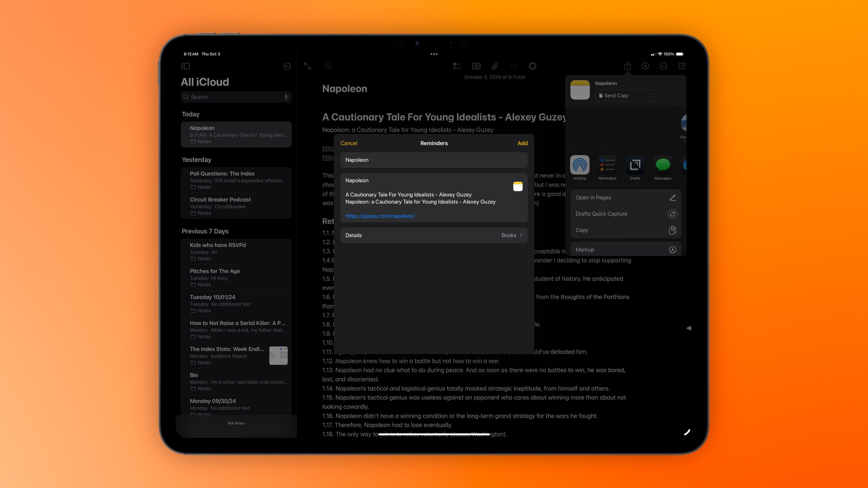This screenshot has height=488, width=868.
Task: Open the guzey.com/napoleon link
Action: 380,216
